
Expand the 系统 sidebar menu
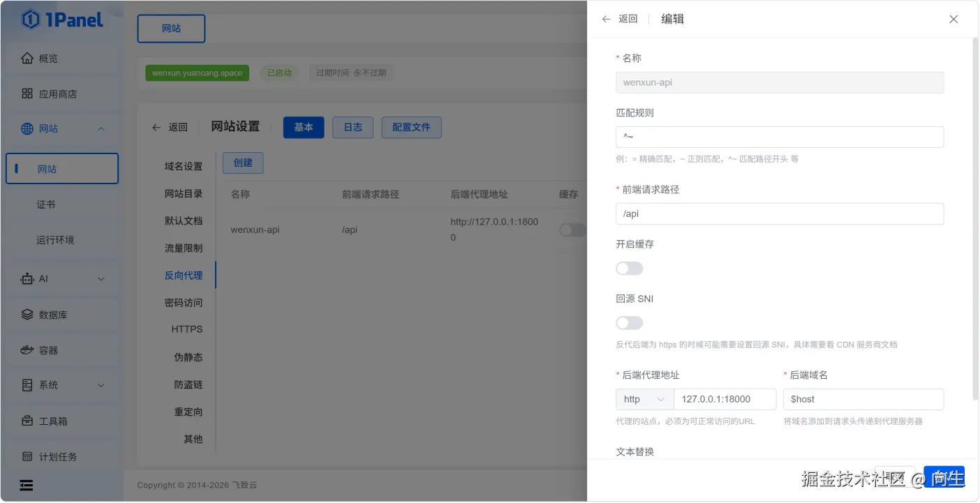[101, 385]
